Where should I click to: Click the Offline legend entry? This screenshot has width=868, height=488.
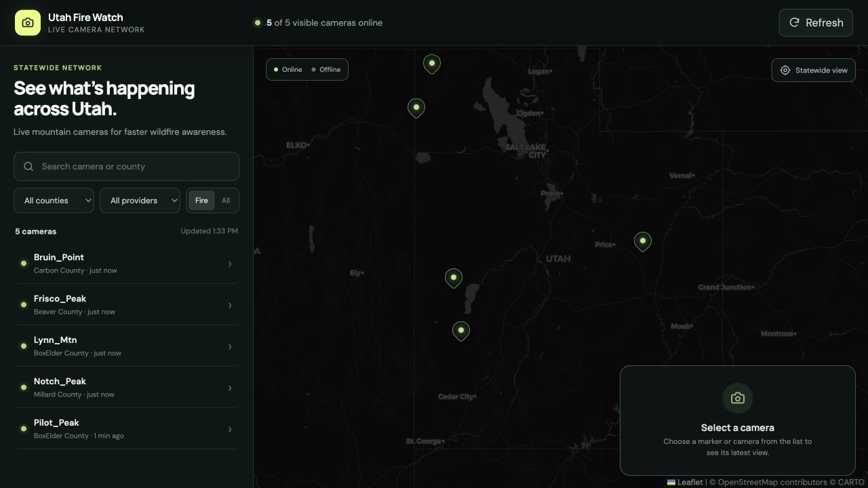tap(326, 69)
